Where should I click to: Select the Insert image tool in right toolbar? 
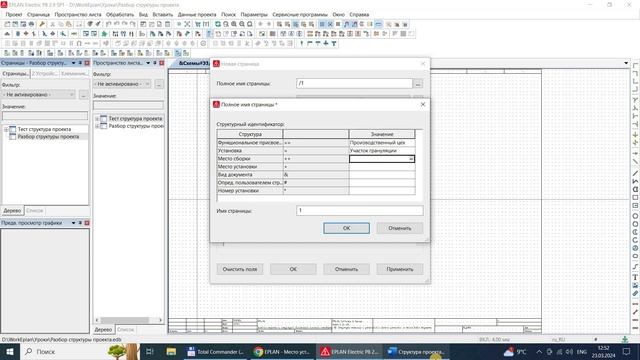(x=635, y=285)
